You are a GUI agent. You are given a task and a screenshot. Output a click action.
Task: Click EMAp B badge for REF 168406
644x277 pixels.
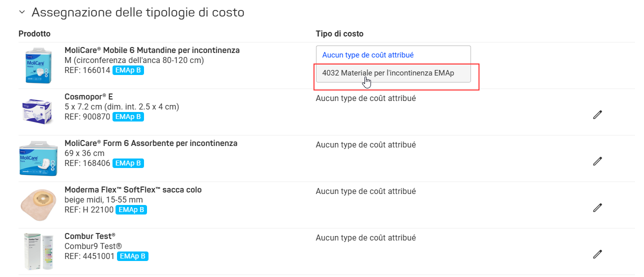point(128,163)
